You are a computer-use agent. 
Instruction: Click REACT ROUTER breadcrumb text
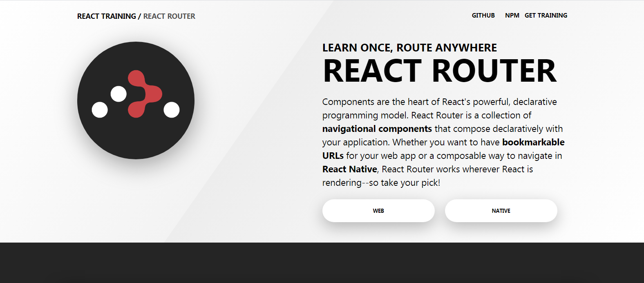[169, 16]
